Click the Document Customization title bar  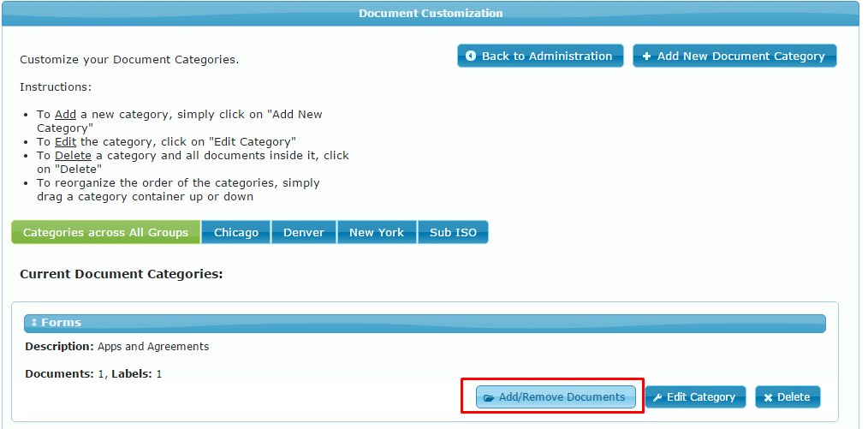pos(431,14)
